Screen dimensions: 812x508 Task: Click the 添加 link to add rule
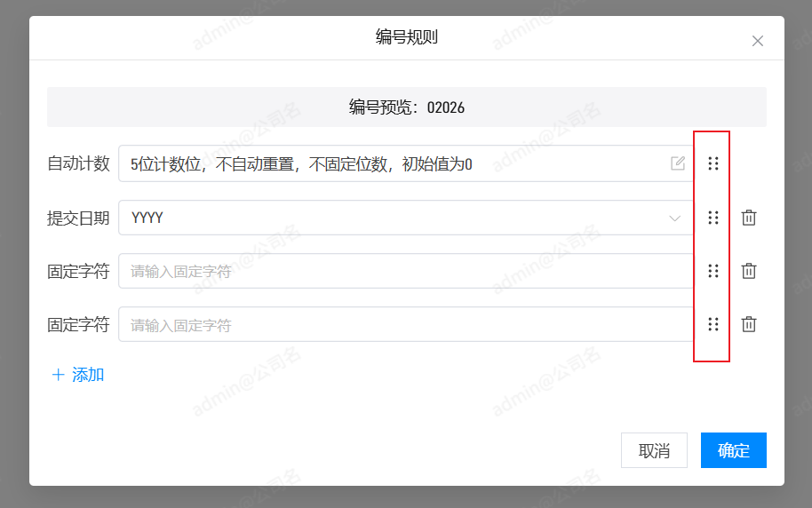(x=88, y=375)
